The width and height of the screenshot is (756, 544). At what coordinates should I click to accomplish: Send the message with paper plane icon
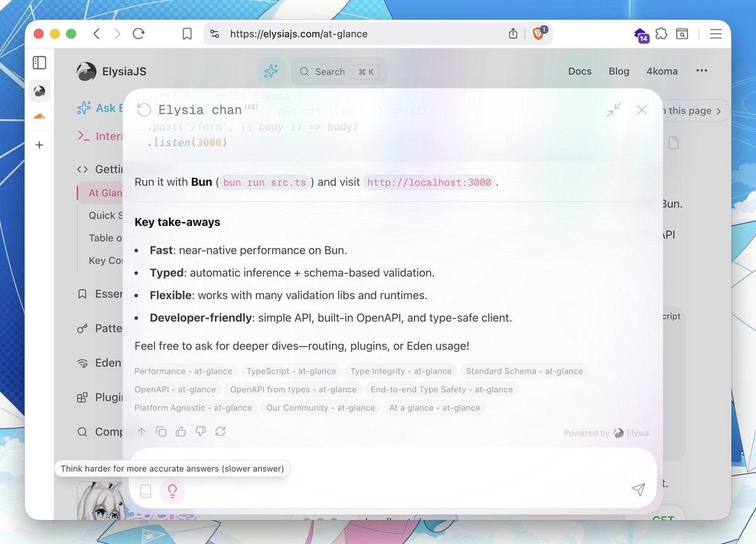click(x=638, y=490)
